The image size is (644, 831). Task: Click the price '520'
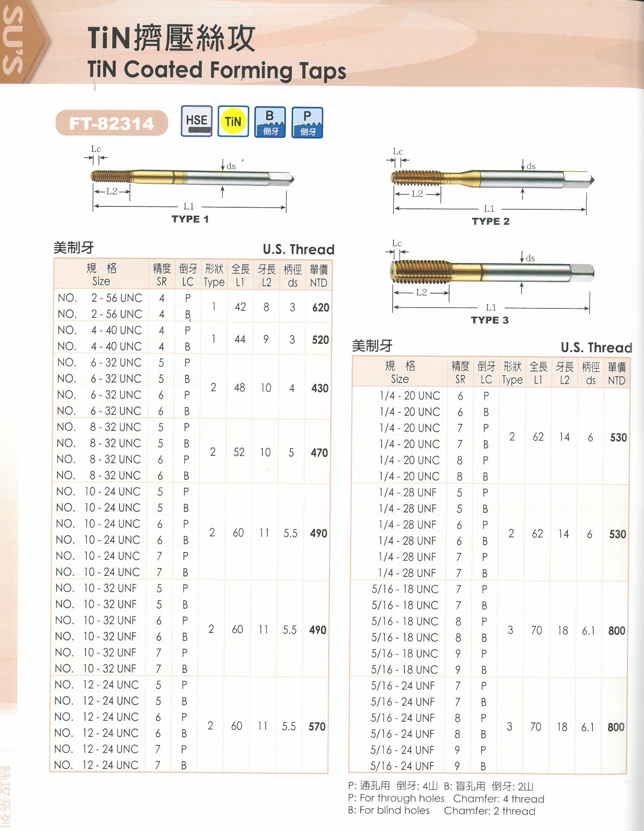coord(320,340)
